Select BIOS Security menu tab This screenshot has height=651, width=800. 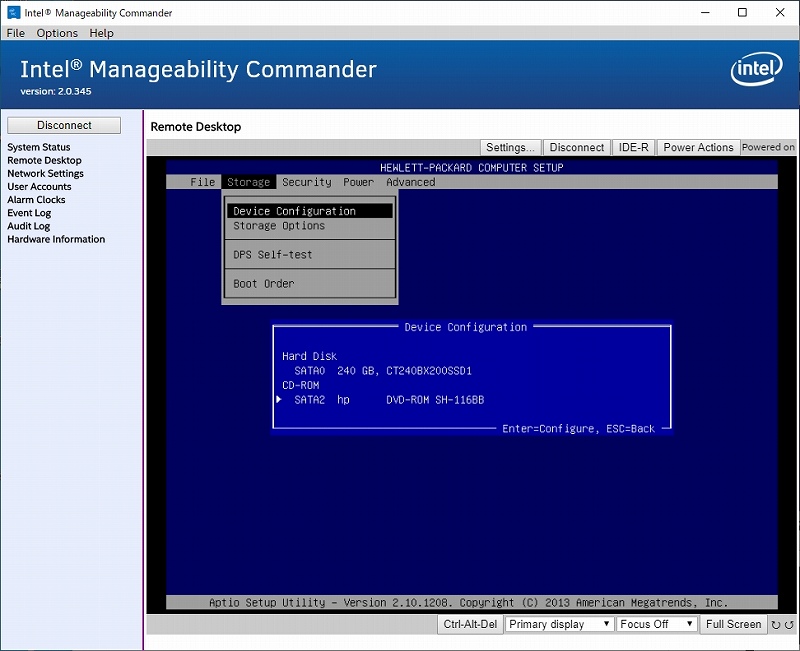(x=307, y=182)
